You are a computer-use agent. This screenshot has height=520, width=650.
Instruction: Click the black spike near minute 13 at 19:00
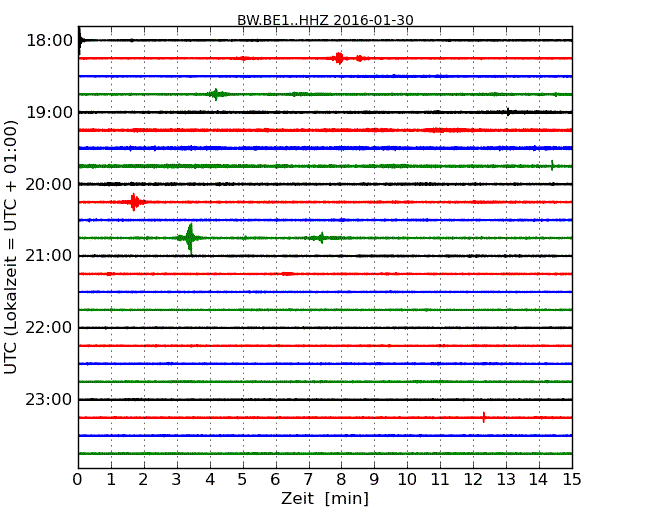coord(509,112)
